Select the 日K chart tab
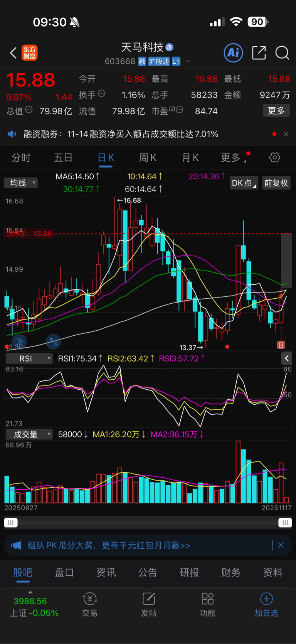296x644 pixels. [106, 157]
